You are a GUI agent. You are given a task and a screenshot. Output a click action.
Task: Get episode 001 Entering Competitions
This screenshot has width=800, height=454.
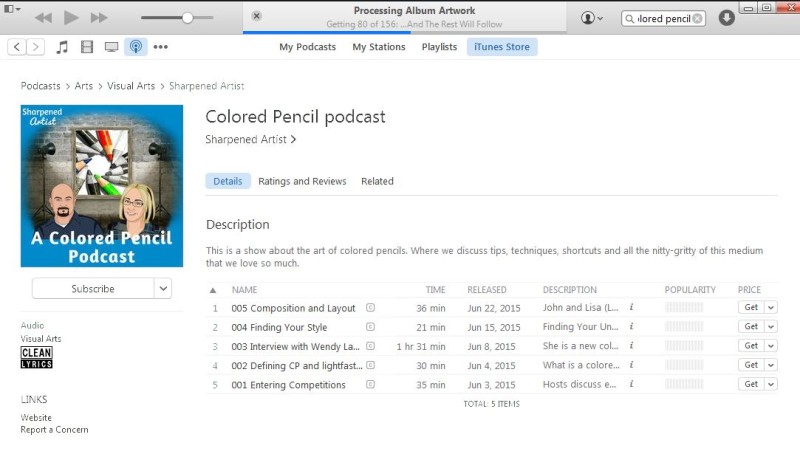click(x=751, y=384)
